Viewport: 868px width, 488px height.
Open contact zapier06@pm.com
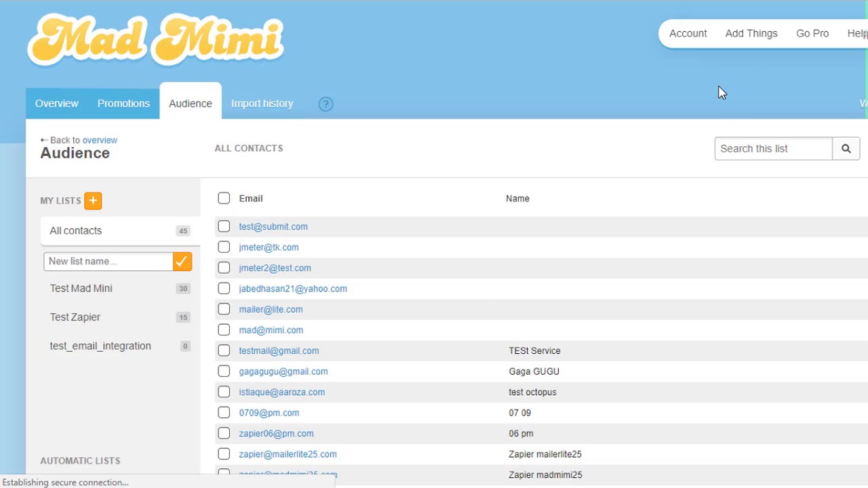click(x=276, y=433)
